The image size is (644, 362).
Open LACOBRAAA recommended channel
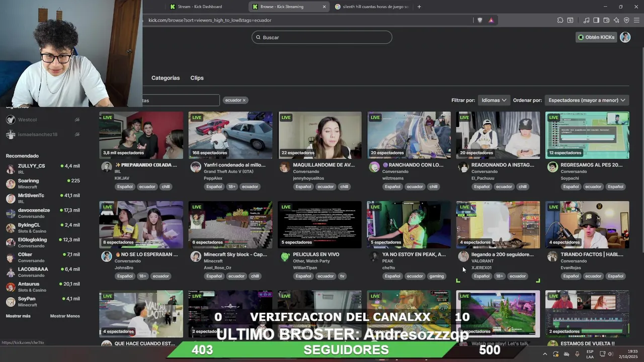click(43, 272)
